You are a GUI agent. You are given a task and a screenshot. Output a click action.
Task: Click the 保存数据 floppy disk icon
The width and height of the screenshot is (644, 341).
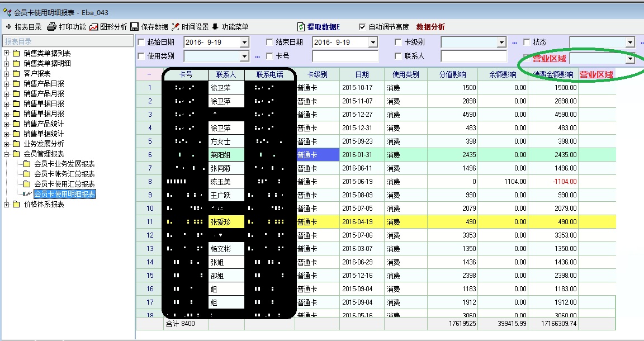135,27
